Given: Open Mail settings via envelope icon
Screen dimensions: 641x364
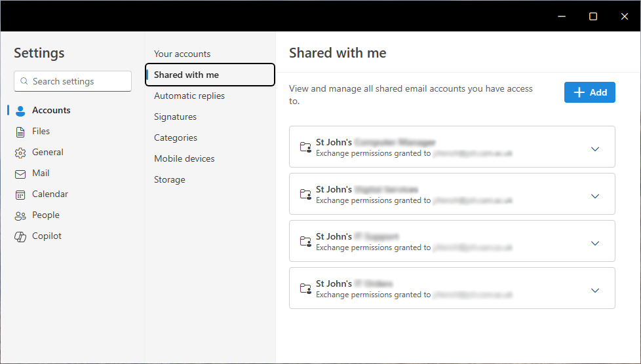Looking at the screenshot, I should [20, 174].
